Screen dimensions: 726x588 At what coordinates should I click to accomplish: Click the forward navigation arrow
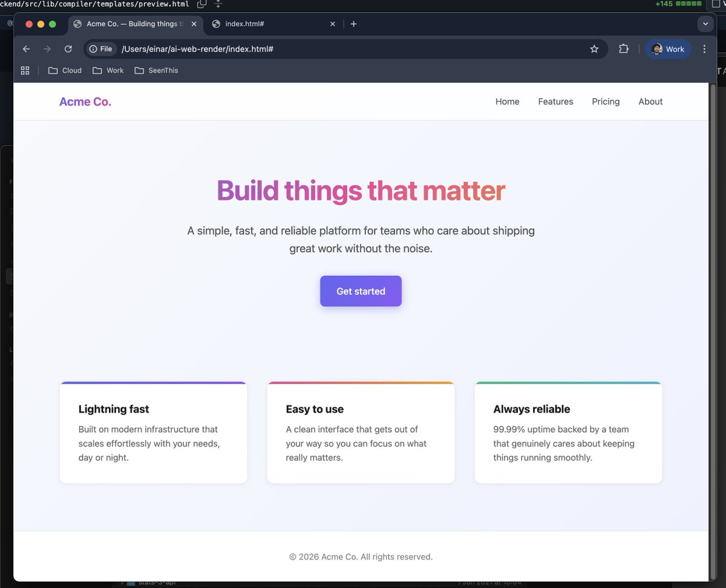coord(47,49)
